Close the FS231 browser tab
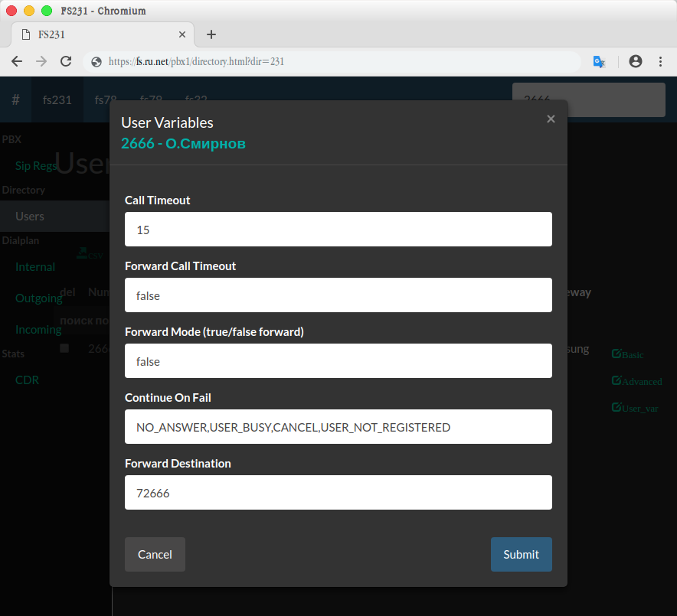The height and width of the screenshot is (616, 677). tap(182, 34)
